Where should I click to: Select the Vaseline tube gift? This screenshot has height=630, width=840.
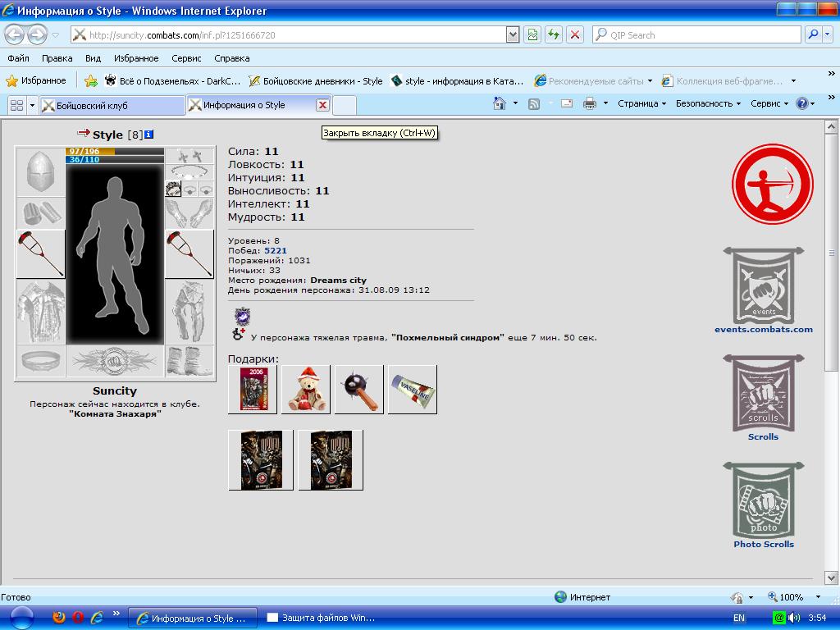click(x=413, y=390)
